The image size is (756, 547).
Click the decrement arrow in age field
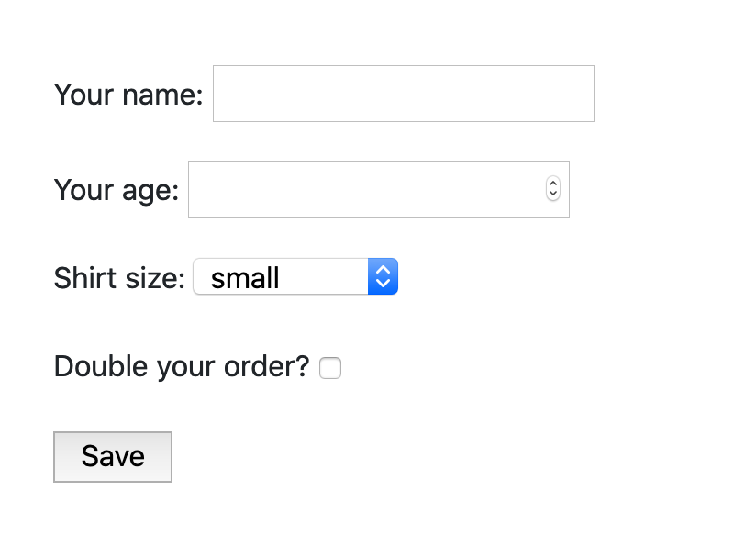click(x=552, y=195)
